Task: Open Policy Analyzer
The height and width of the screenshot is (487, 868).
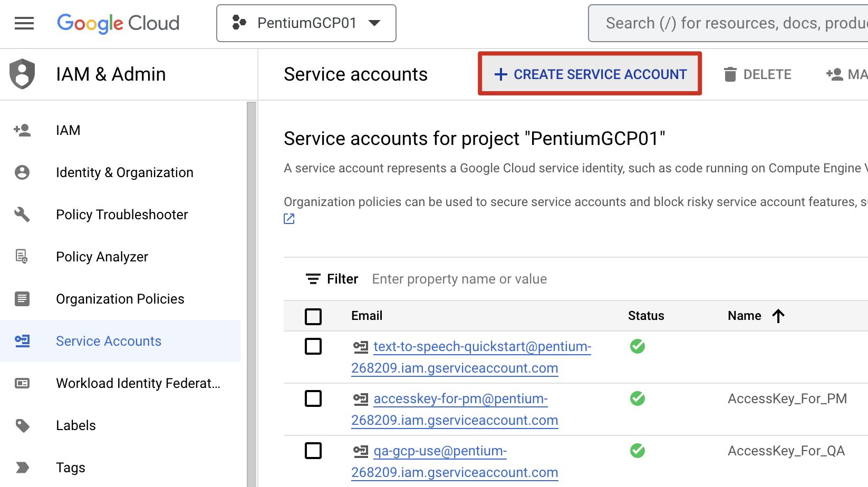Action: point(102,257)
